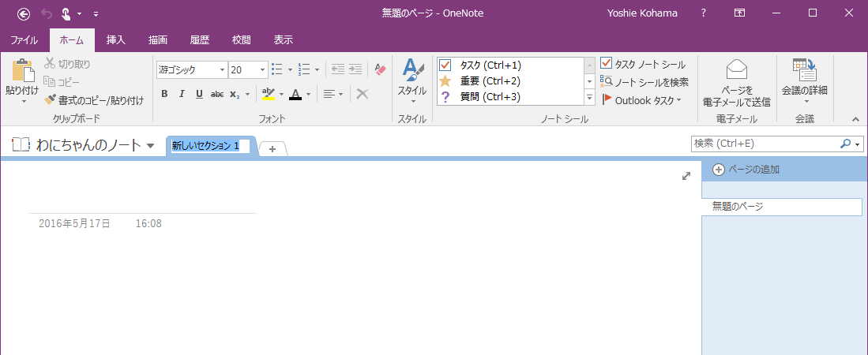Click 書式のコピー/貼り付け format painter
Image resolution: width=868 pixels, height=355 pixels.
pos(93,100)
